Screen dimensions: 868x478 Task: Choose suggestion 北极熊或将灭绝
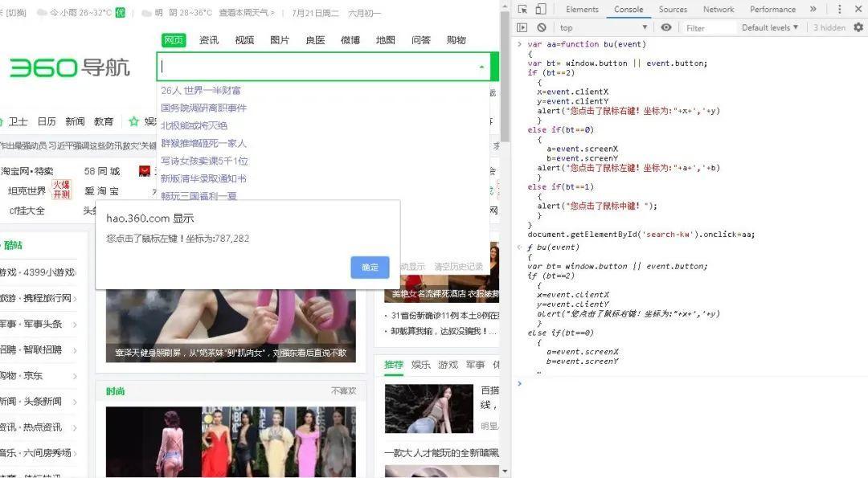(x=194, y=125)
